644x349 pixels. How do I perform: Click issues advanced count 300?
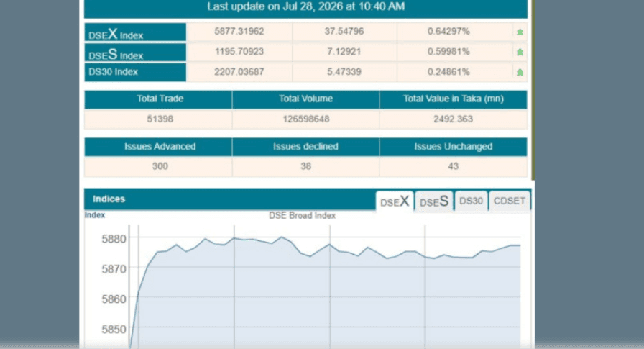coord(160,166)
